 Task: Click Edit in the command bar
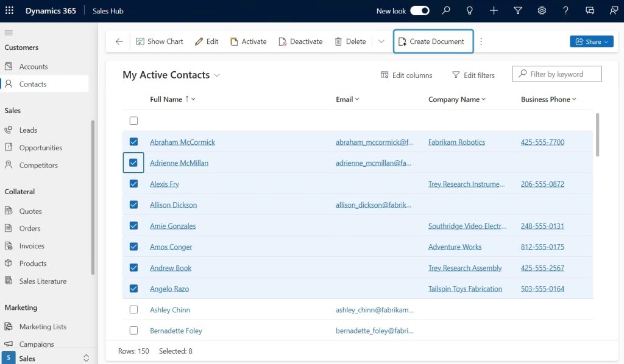(207, 41)
